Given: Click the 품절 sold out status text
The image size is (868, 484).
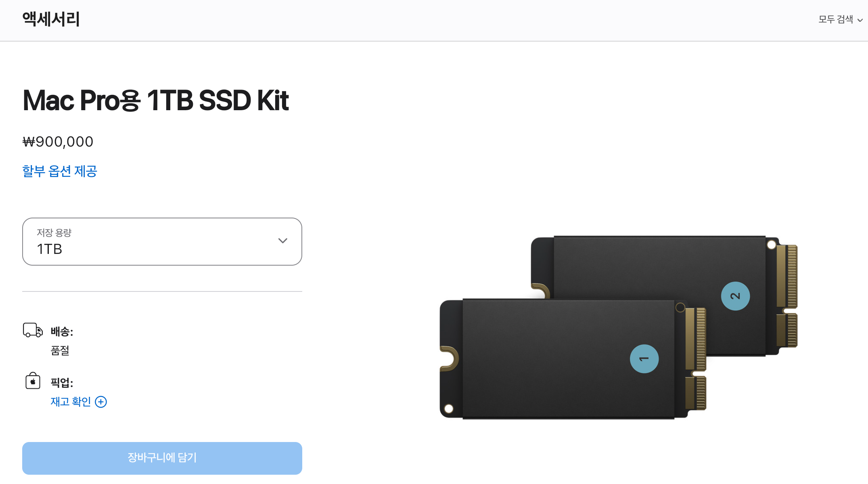Looking at the screenshot, I should [x=60, y=350].
